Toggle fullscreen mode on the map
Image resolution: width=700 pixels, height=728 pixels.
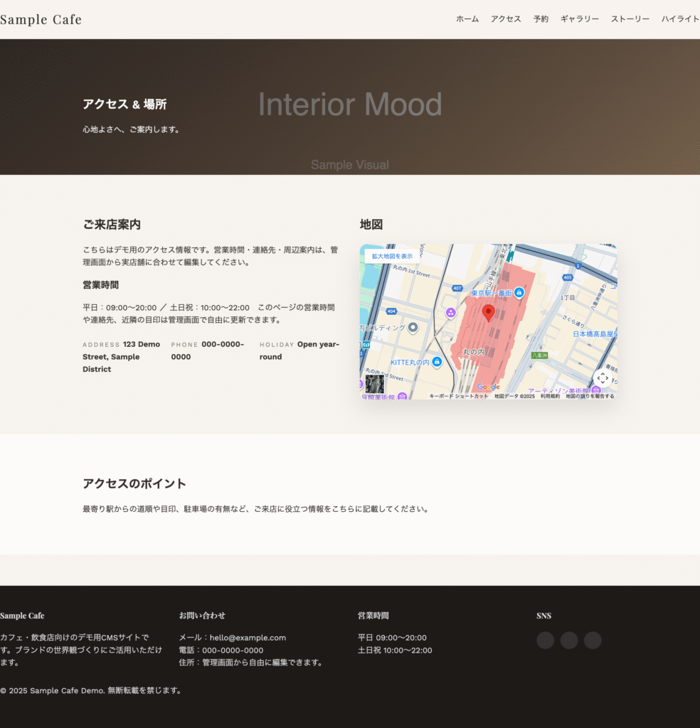click(602, 377)
